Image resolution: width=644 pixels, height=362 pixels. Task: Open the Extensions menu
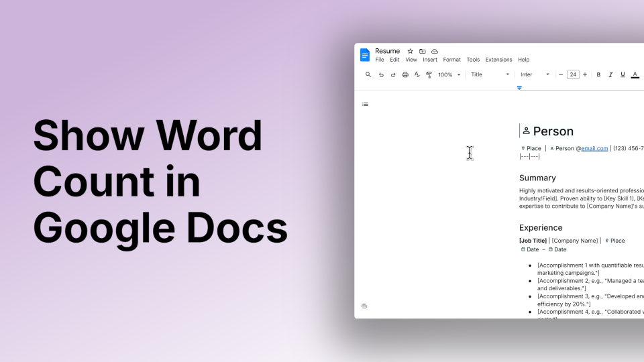pos(498,60)
